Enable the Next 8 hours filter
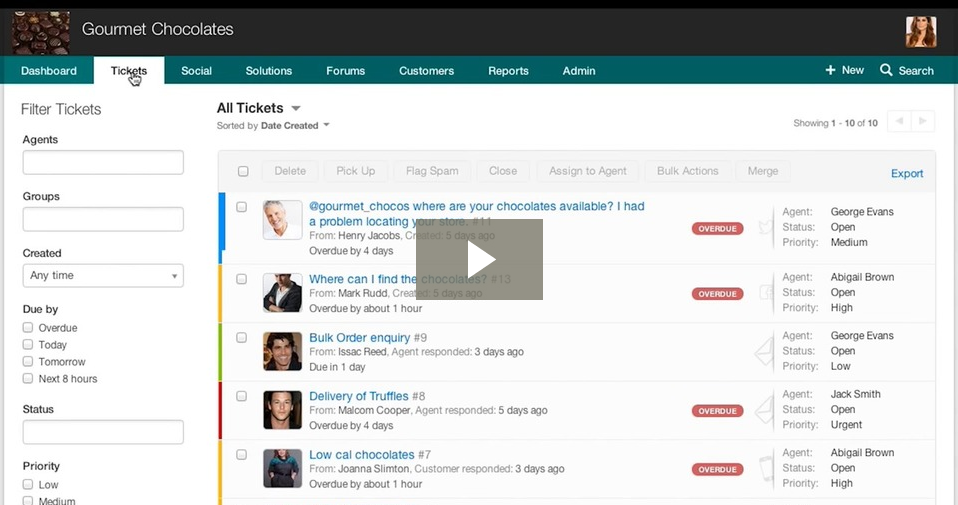958x505 pixels. [27, 379]
